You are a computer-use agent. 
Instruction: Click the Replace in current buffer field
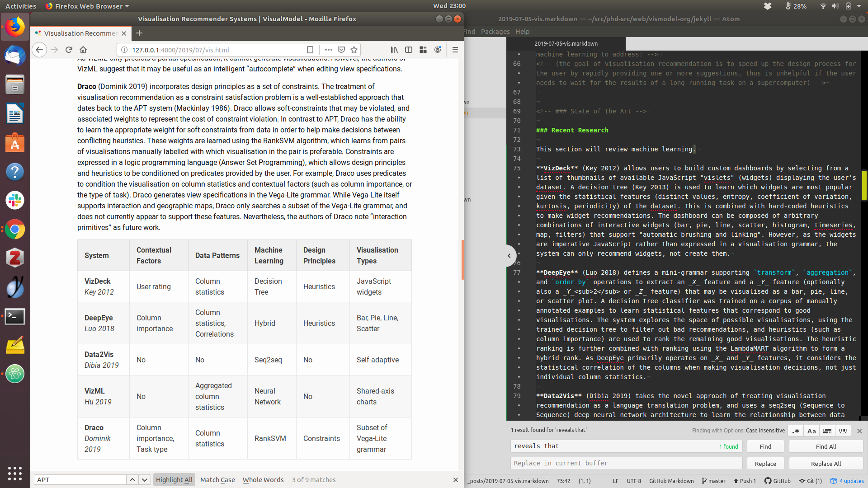(626, 463)
